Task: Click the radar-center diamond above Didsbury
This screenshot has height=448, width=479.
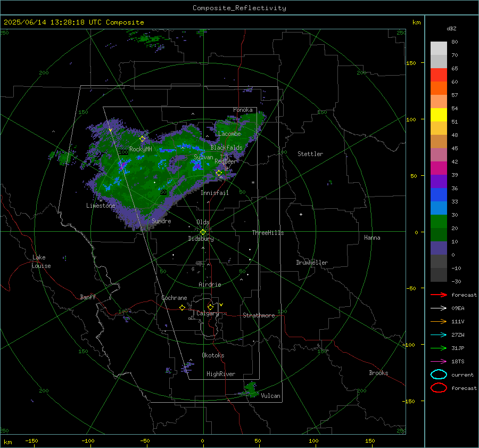Action: [203, 232]
